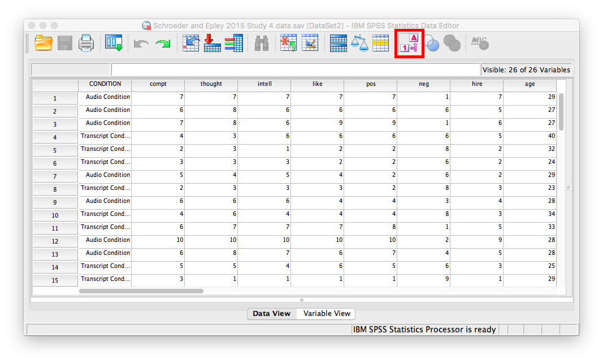This screenshot has height=364, width=603.
Task: Click the Split File icon
Action: [339, 43]
